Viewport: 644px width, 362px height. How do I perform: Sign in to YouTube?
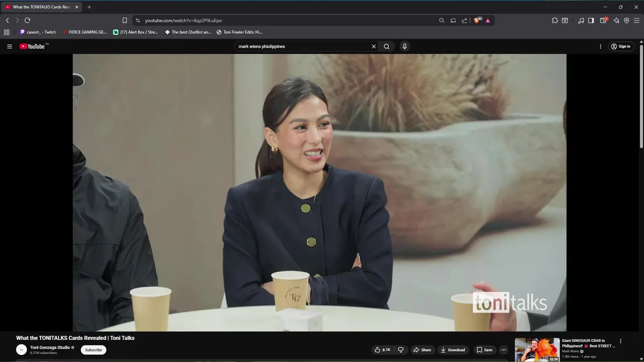tap(621, 46)
